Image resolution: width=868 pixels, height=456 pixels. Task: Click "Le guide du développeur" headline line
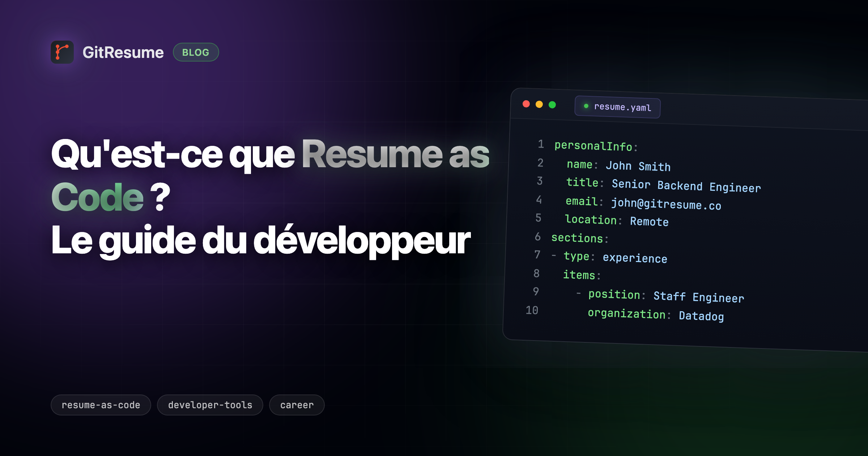(261, 241)
